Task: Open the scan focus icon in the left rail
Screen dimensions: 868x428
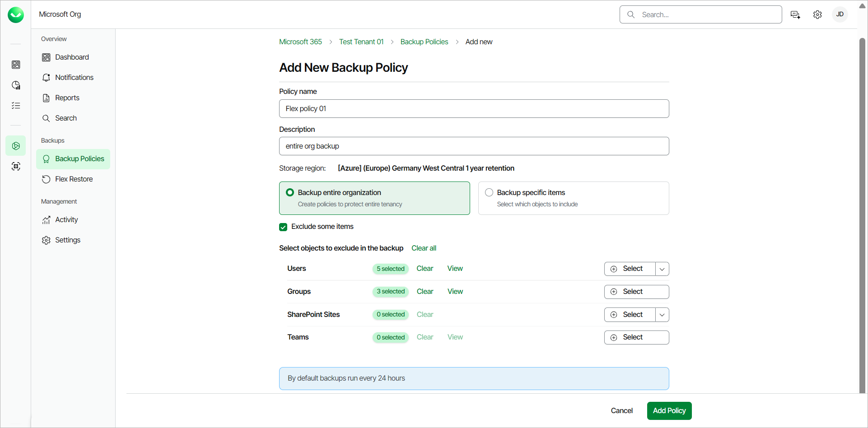Action: pyautogui.click(x=16, y=166)
